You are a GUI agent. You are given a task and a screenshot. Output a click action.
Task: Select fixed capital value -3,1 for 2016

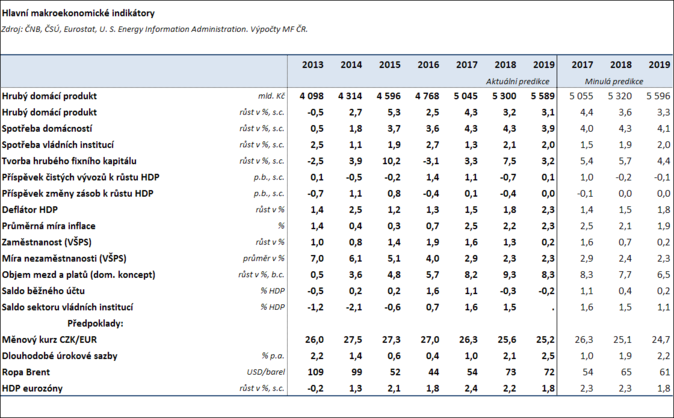click(x=431, y=161)
